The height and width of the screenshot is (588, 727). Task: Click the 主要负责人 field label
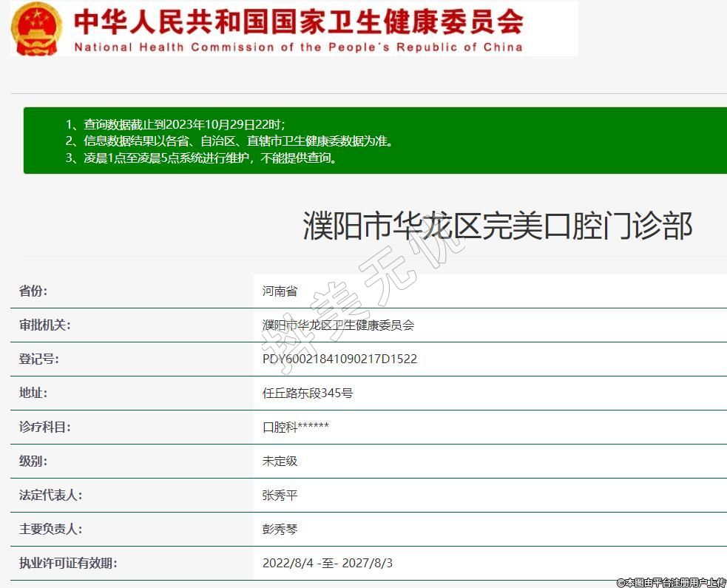50,529
